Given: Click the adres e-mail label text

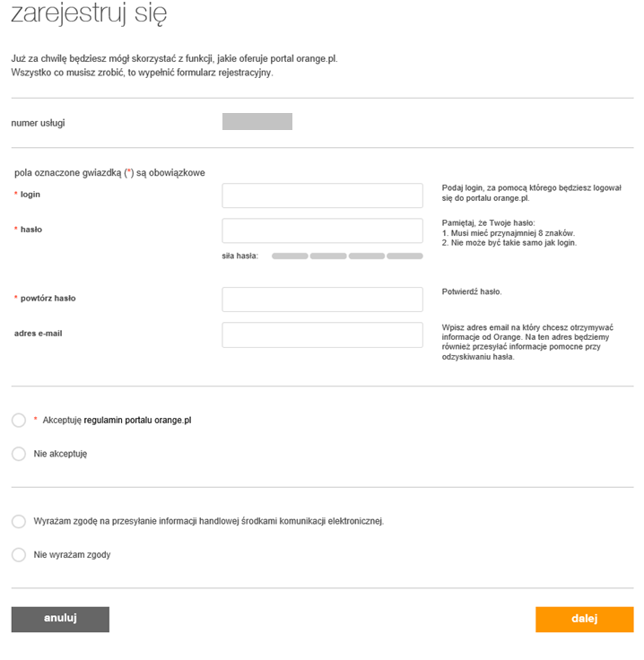Looking at the screenshot, I should pos(38,334).
